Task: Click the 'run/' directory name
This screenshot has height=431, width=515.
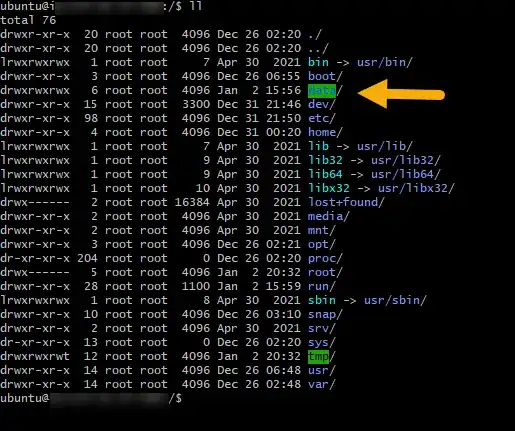Action: point(321,286)
